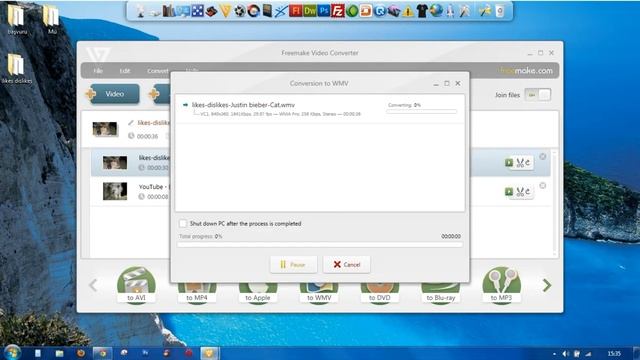
Task: Open the likes dislikes desktop folder
Action: (16, 68)
